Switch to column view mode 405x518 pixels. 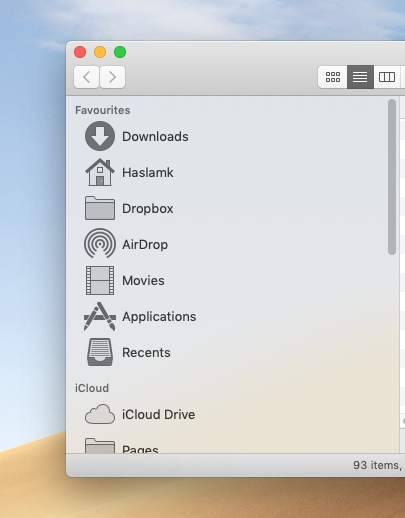pos(387,77)
